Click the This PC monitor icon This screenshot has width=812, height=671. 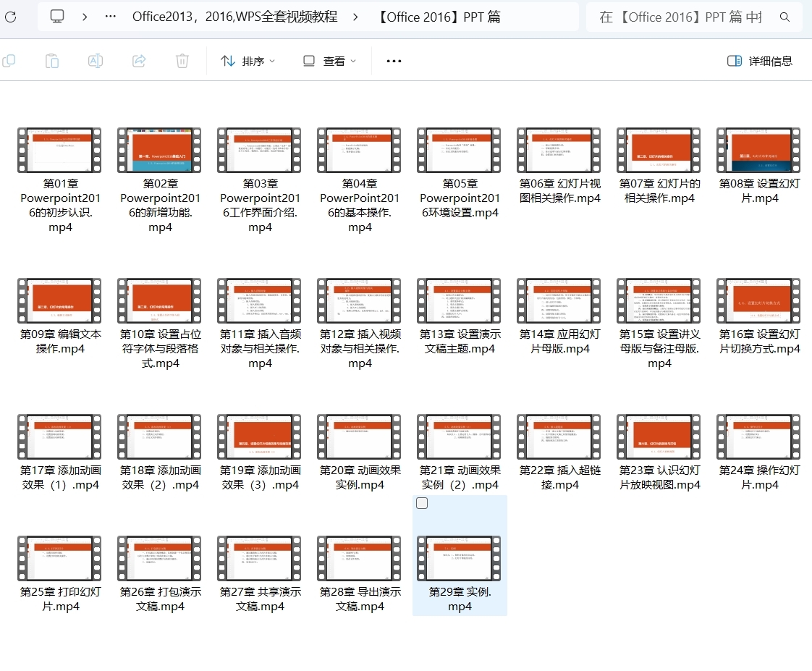(57, 17)
